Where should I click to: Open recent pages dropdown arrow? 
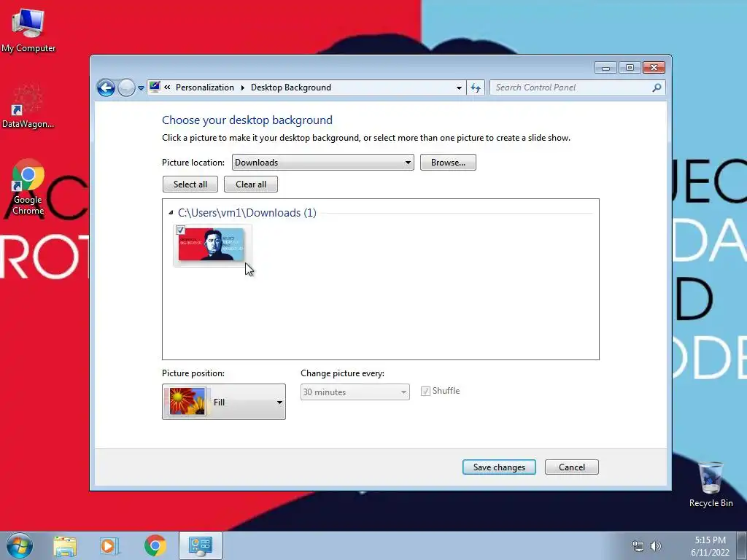pyautogui.click(x=141, y=88)
